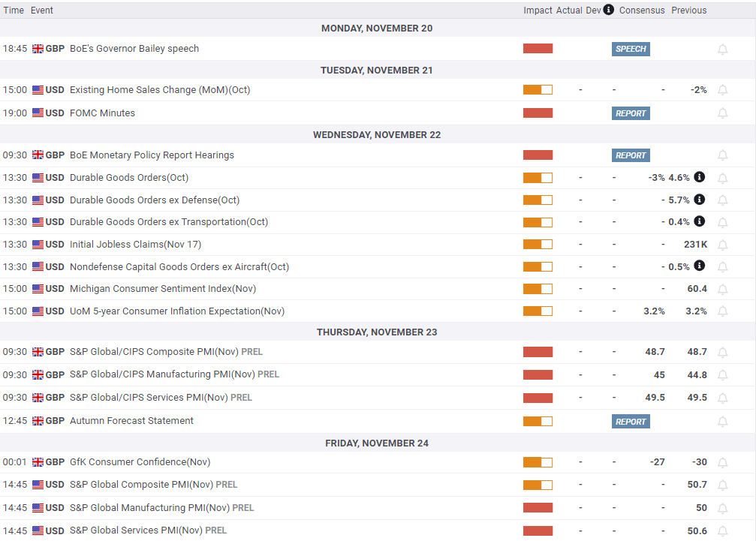Open Michigan Consumer Sentiment Index(Nov) event
This screenshot has height=541, width=756.
point(162,289)
